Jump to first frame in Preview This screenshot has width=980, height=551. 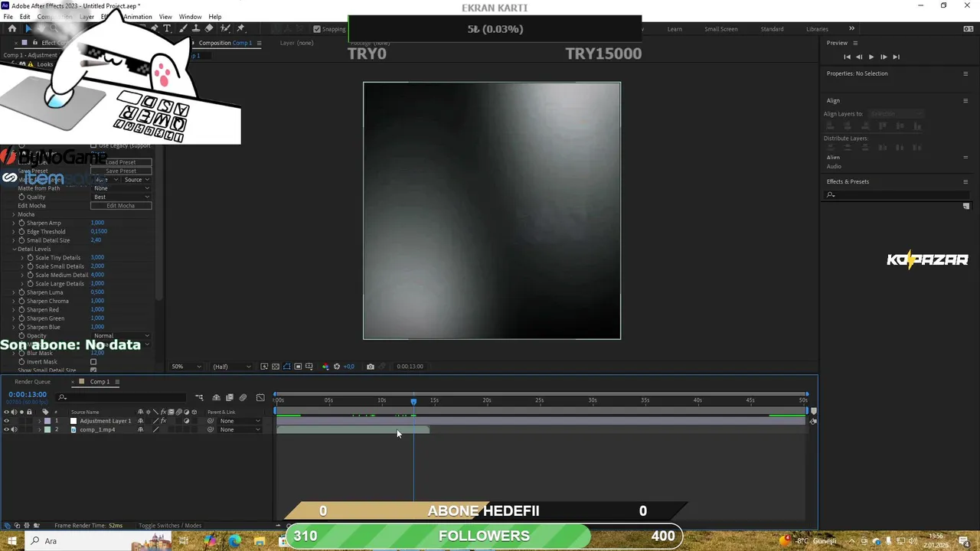pyautogui.click(x=847, y=57)
